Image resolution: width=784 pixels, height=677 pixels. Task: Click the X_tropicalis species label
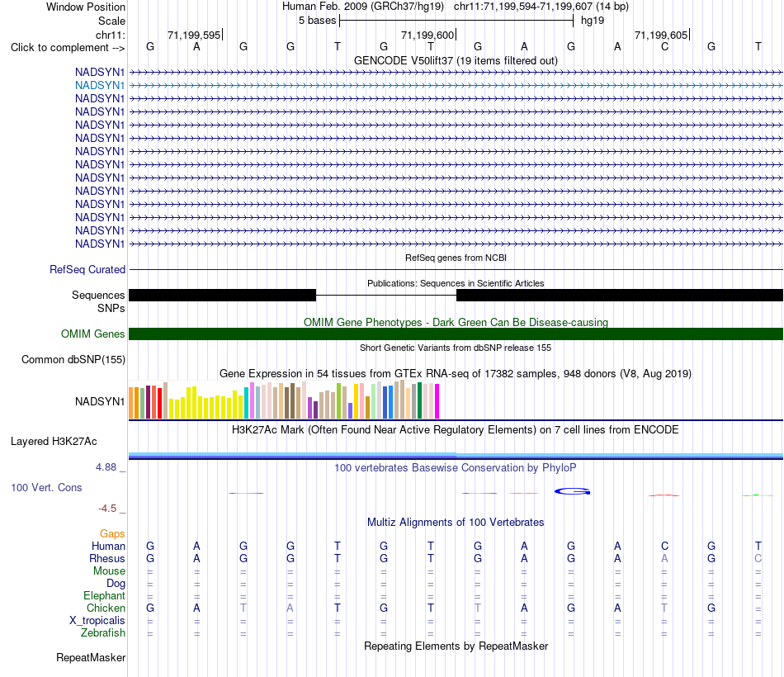coord(97,621)
